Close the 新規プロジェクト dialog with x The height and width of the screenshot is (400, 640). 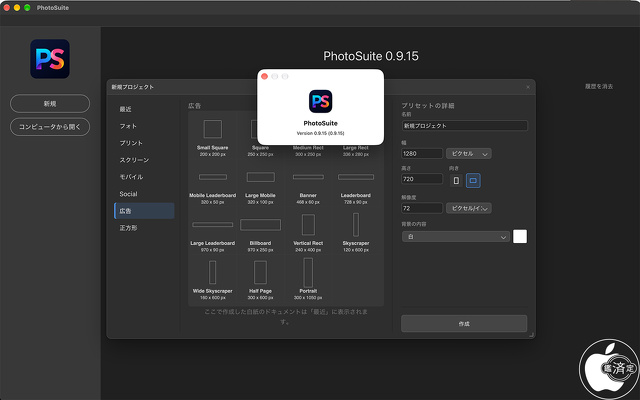click(528, 87)
